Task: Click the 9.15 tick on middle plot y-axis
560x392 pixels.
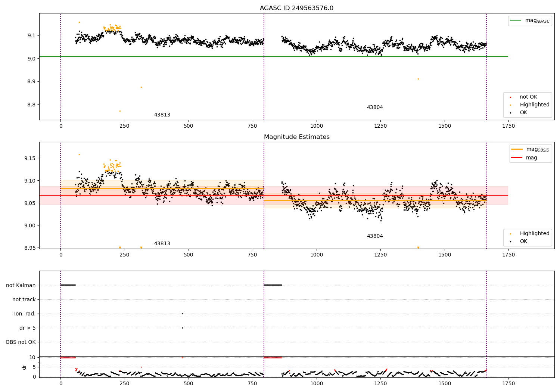Action: pos(30,159)
